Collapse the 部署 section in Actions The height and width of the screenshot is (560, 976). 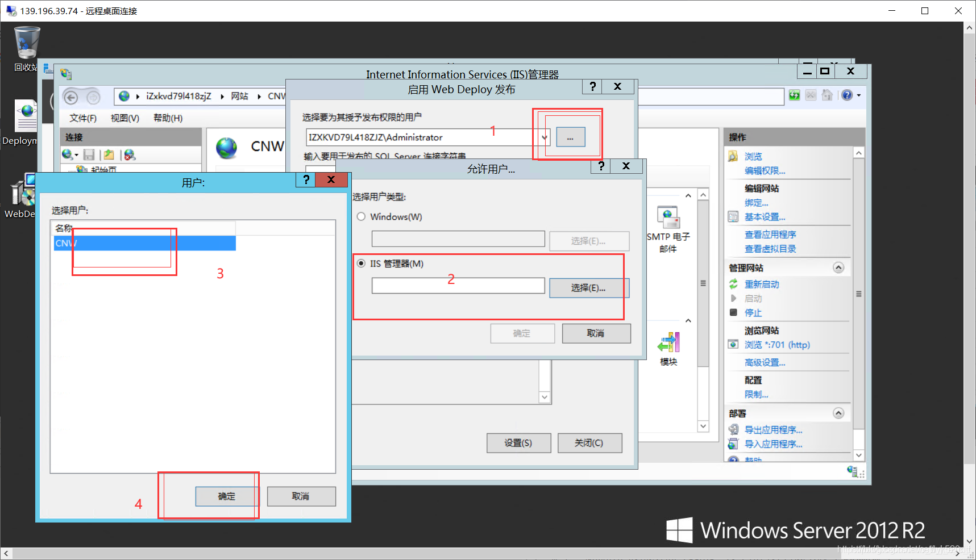click(x=838, y=413)
